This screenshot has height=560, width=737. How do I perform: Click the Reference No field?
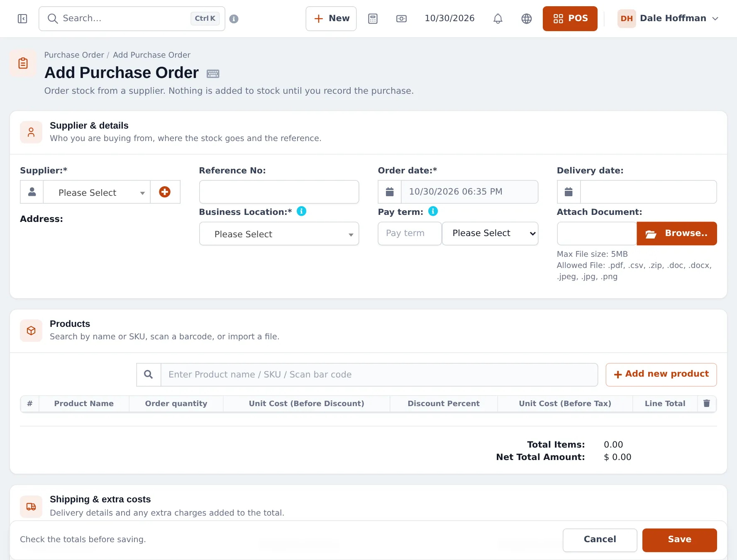(x=279, y=192)
